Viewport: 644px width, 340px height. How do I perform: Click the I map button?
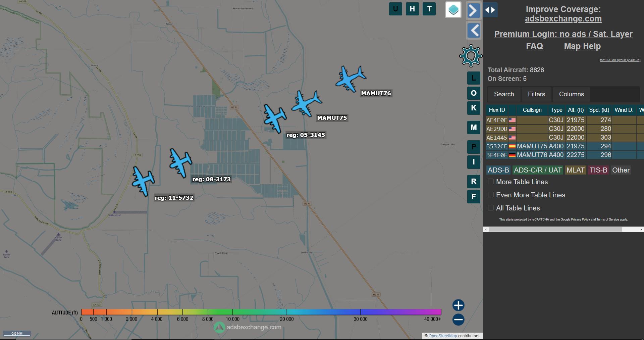click(x=474, y=162)
